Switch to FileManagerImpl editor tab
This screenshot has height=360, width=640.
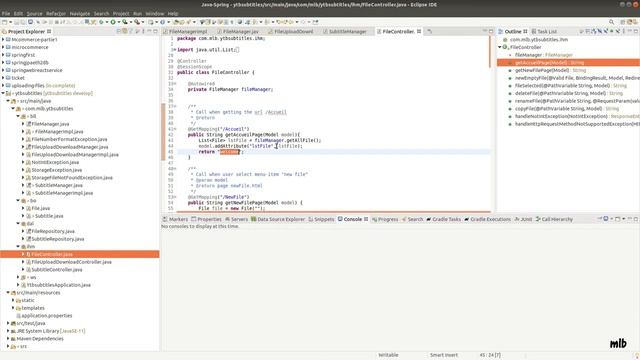187,31
